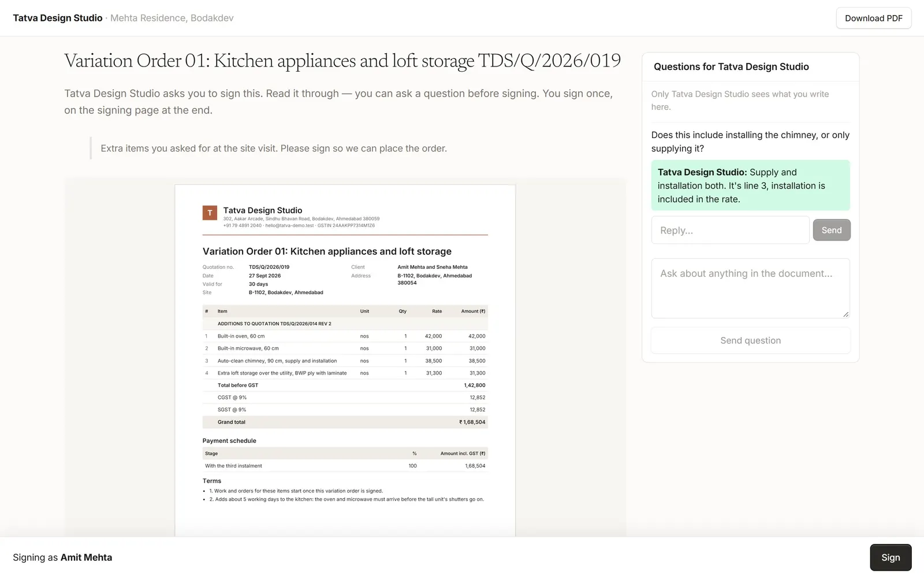The image size is (924, 578).
Task: Click the CGST @ 9% row label
Action: tap(232, 398)
